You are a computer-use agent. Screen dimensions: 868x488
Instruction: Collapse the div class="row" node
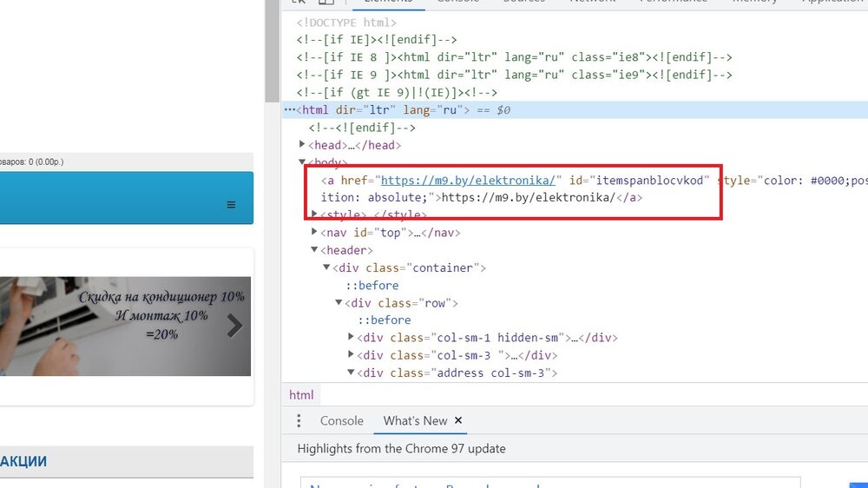pyautogui.click(x=339, y=303)
